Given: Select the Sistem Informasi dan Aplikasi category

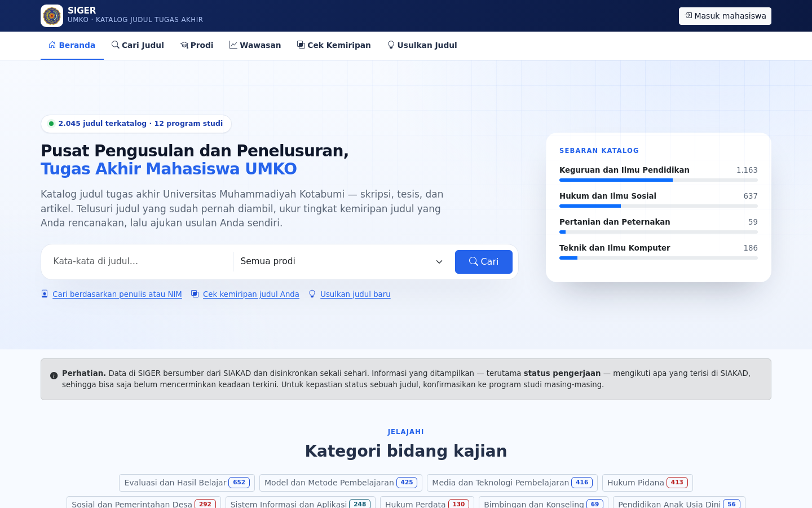Looking at the screenshot, I should point(301,502).
